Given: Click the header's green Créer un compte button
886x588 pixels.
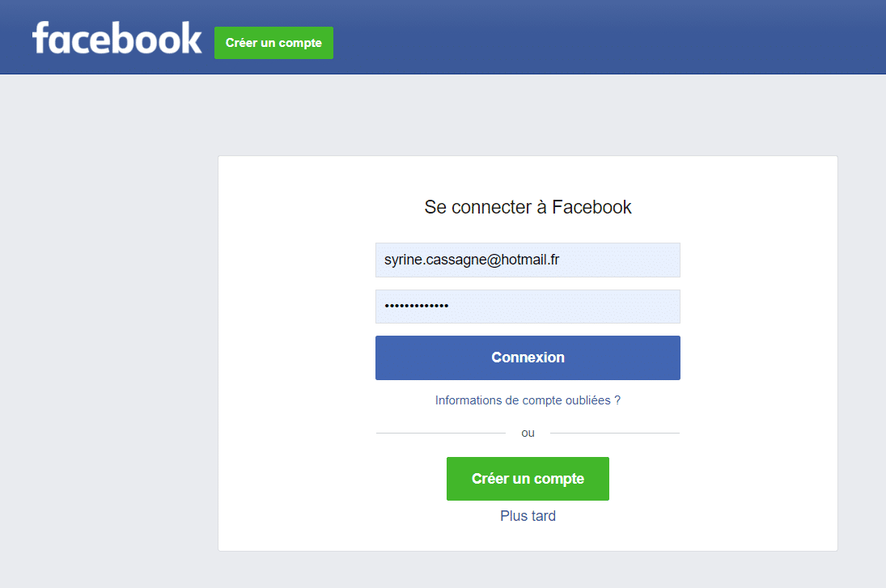Looking at the screenshot, I should 273,43.
